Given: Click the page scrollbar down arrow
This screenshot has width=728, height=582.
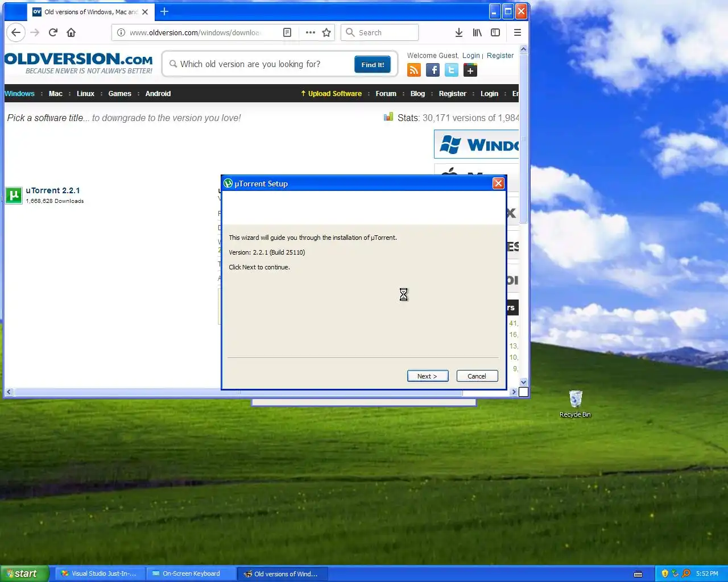Looking at the screenshot, I should pos(524,382).
